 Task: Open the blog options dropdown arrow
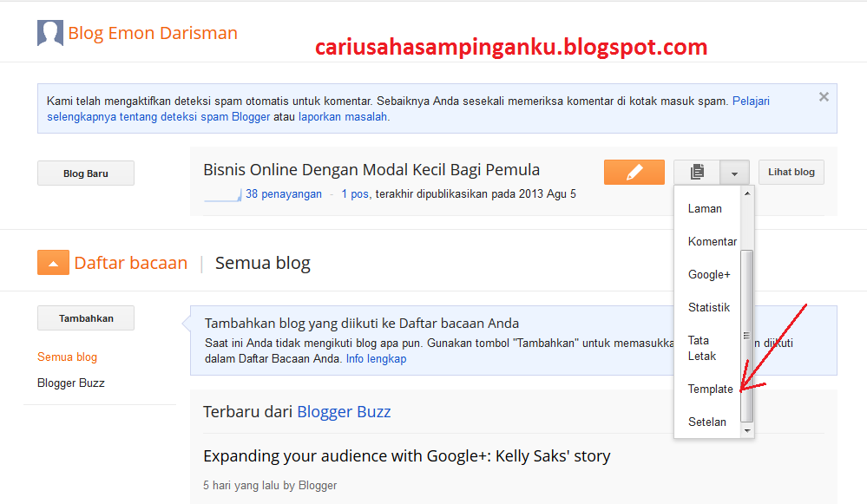[x=734, y=173]
